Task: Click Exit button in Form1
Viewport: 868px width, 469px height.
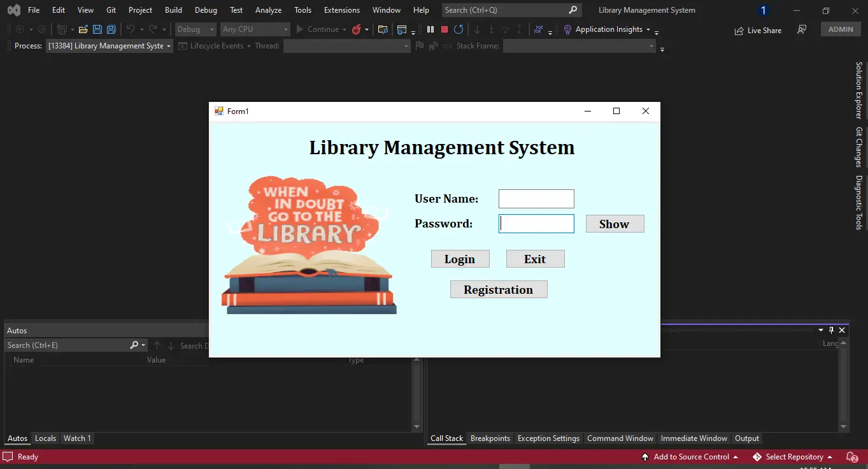Action: [x=535, y=259]
